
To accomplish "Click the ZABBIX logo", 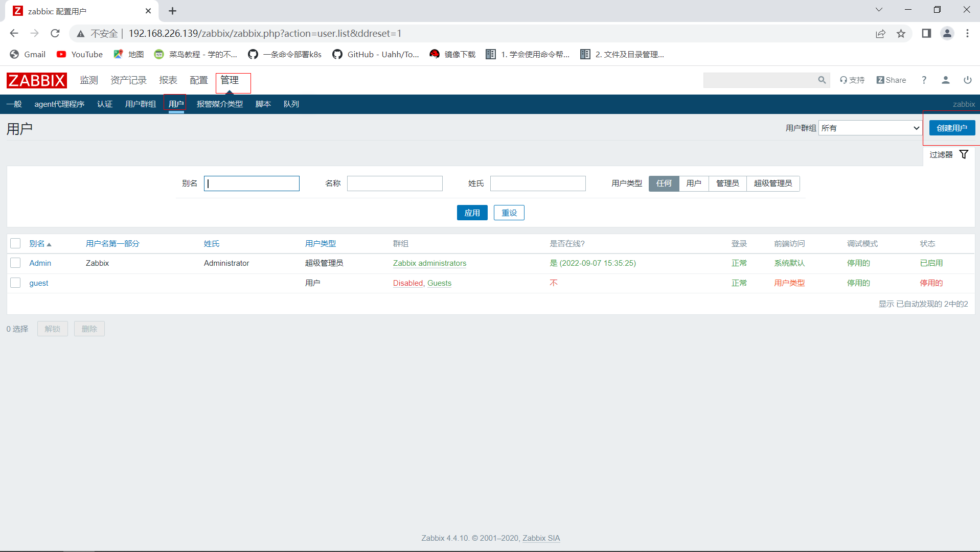I will (37, 80).
